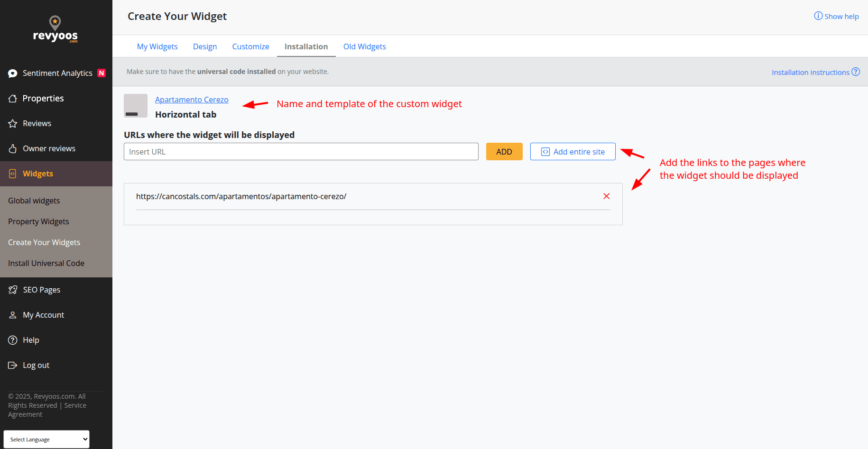
Task: Focus the Insert URL field
Action: [301, 152]
